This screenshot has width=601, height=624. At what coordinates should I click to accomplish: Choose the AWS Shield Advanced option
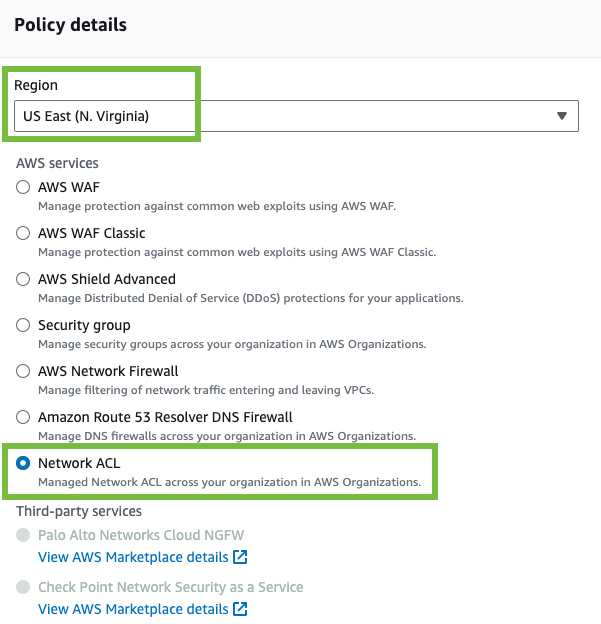(x=23, y=279)
